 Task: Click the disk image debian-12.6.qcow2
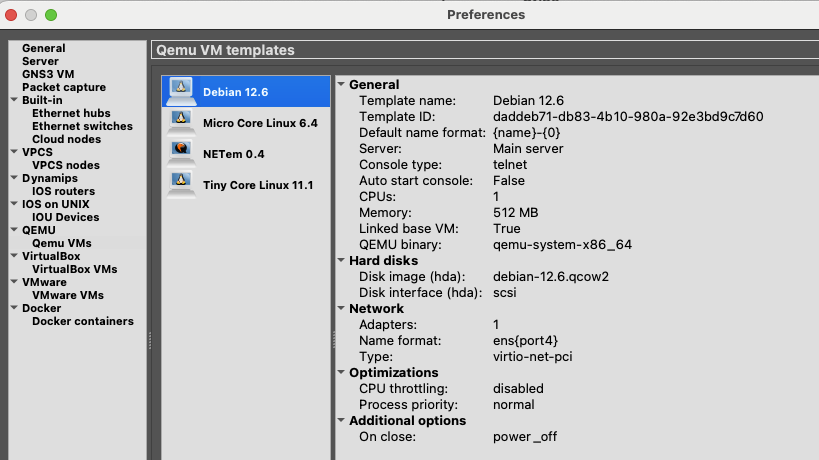point(551,276)
